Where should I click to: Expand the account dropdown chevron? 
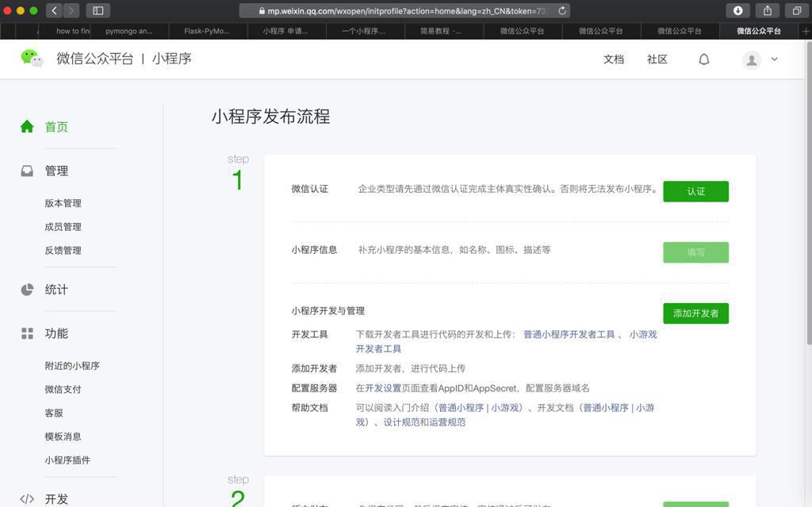point(774,59)
